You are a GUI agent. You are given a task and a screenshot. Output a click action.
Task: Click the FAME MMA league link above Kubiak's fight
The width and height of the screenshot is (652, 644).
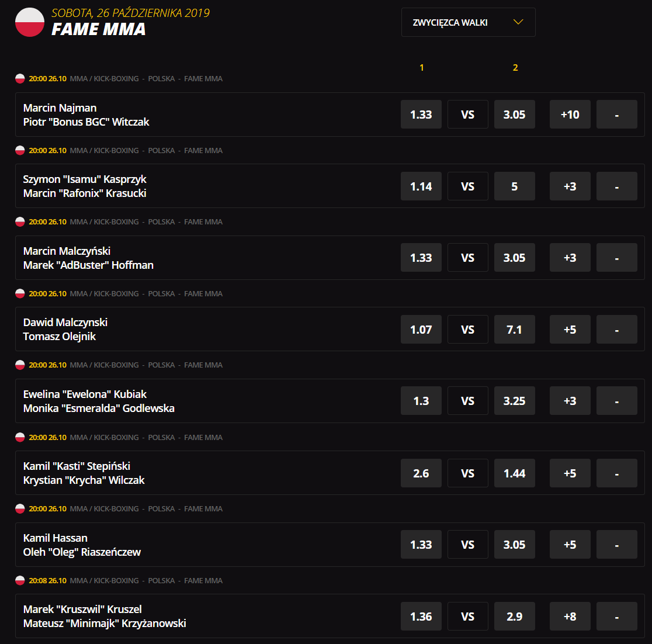[x=203, y=365]
